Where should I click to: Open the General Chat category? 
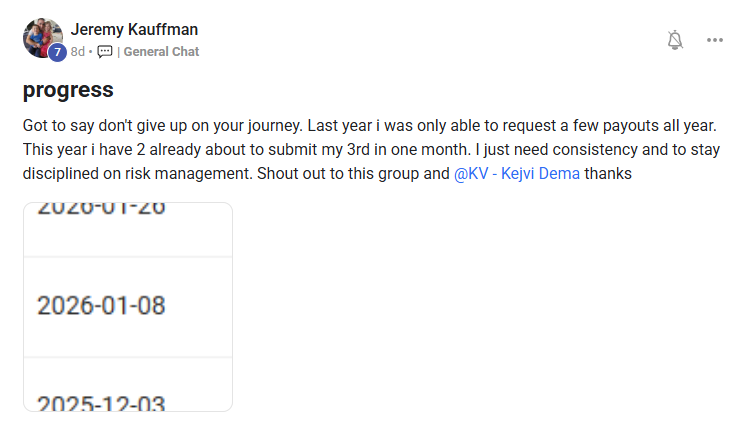click(161, 52)
